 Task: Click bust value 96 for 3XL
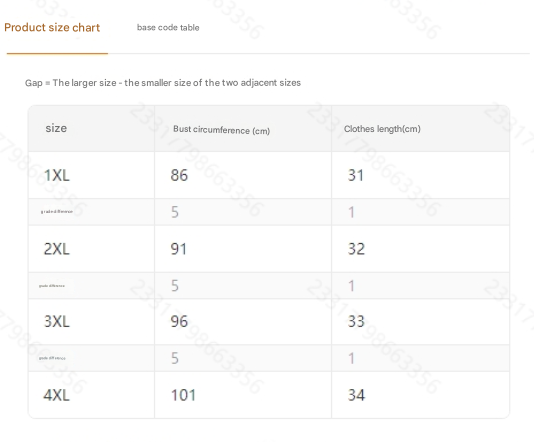179,321
